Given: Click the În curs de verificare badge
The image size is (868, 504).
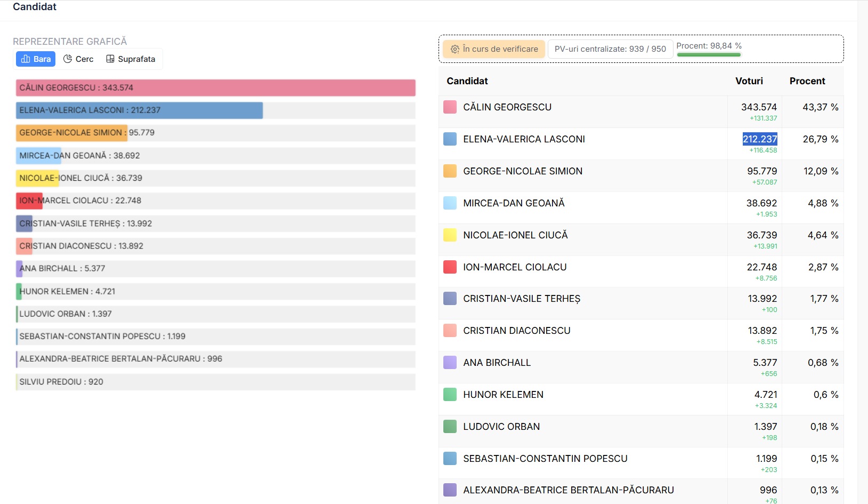Looking at the screenshot, I should 494,49.
